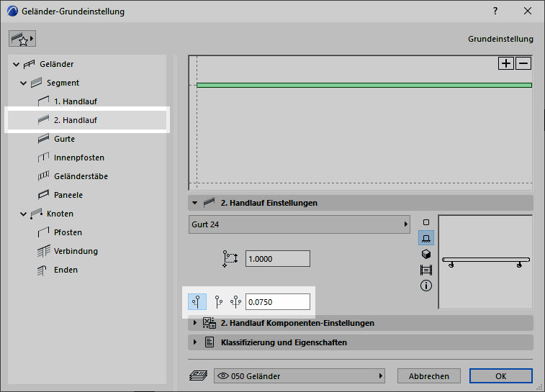Select Gurte in the tree

click(64, 139)
